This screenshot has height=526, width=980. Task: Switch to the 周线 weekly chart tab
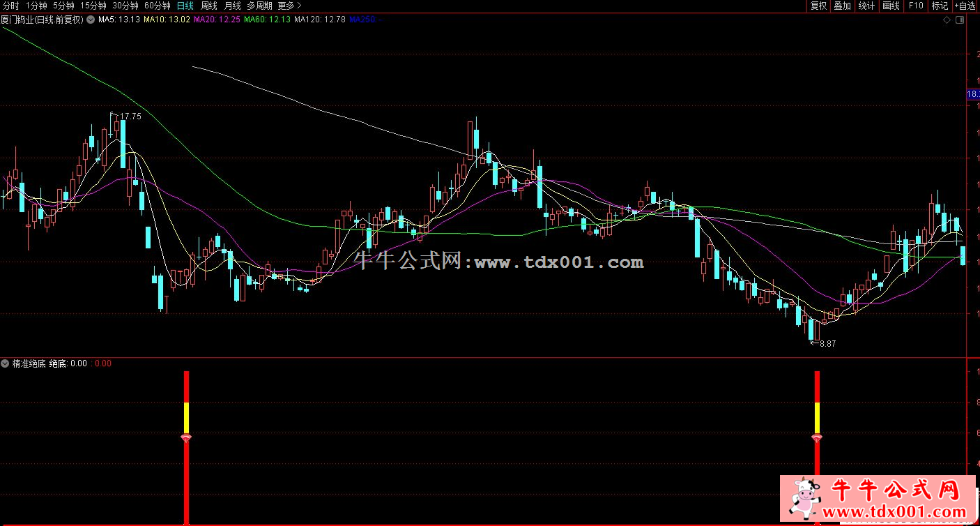tap(208, 5)
